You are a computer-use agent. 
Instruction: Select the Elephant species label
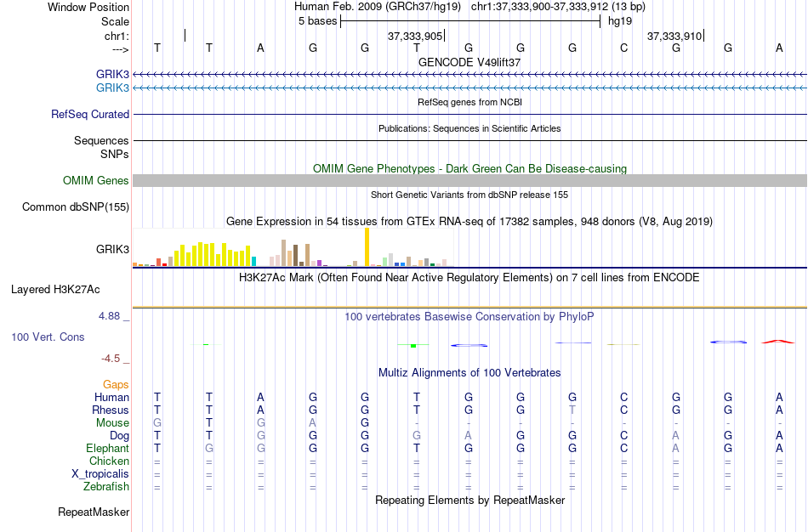[x=107, y=448]
